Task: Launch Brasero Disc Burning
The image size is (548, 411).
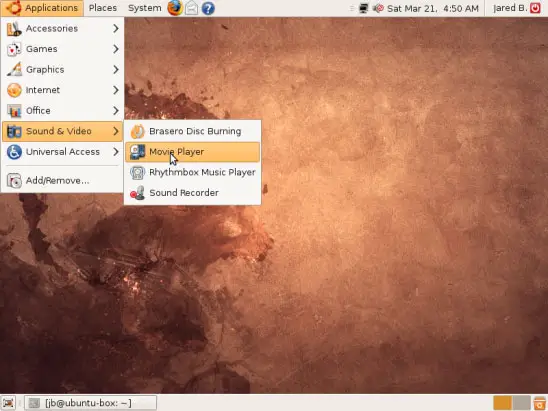Action: tap(193, 131)
